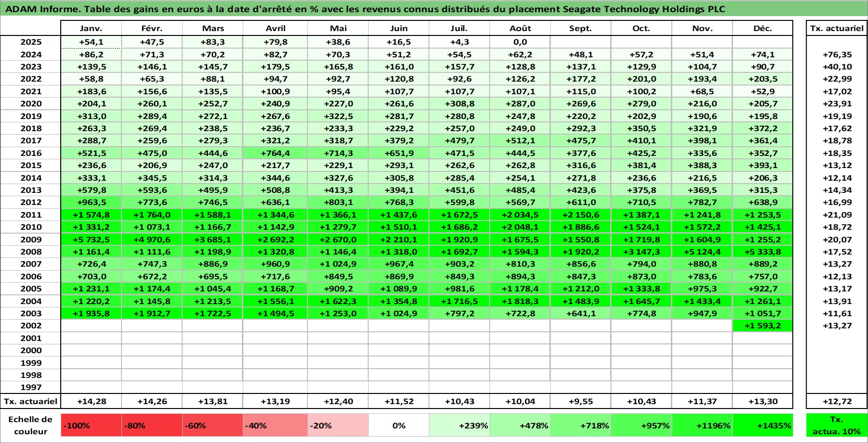
Task: Select the +308,8 cell in 2020
Action: tap(460, 103)
